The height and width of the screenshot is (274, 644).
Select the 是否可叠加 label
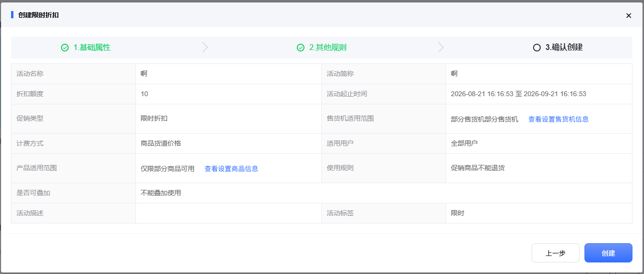33,193
